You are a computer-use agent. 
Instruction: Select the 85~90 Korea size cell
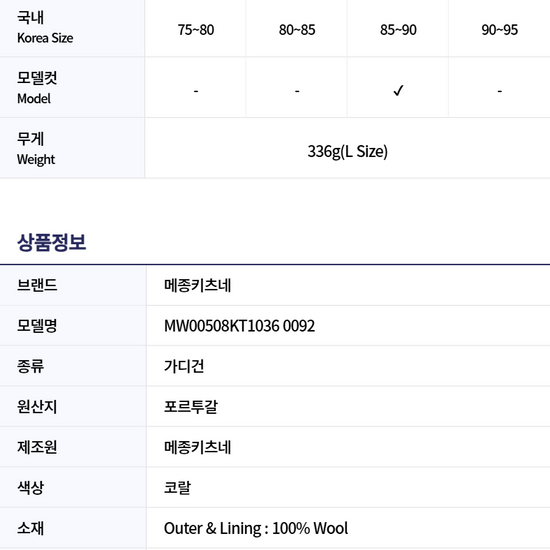pyautogui.click(x=398, y=30)
